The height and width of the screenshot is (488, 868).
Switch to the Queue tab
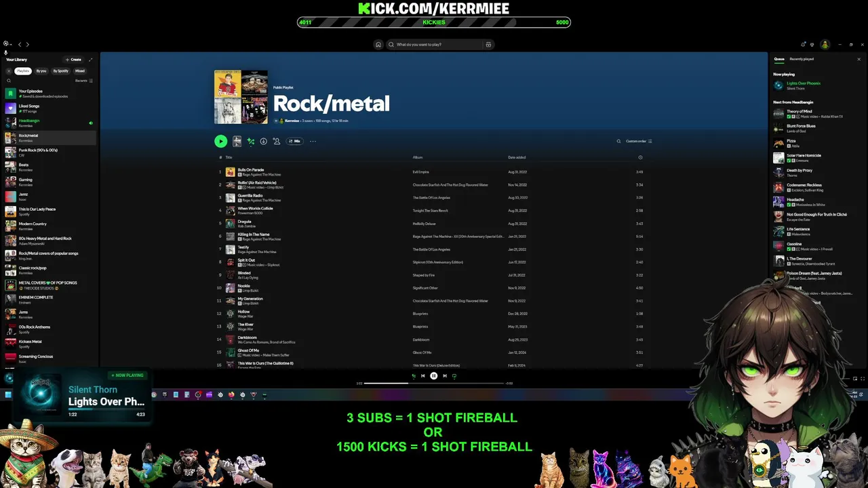779,59
